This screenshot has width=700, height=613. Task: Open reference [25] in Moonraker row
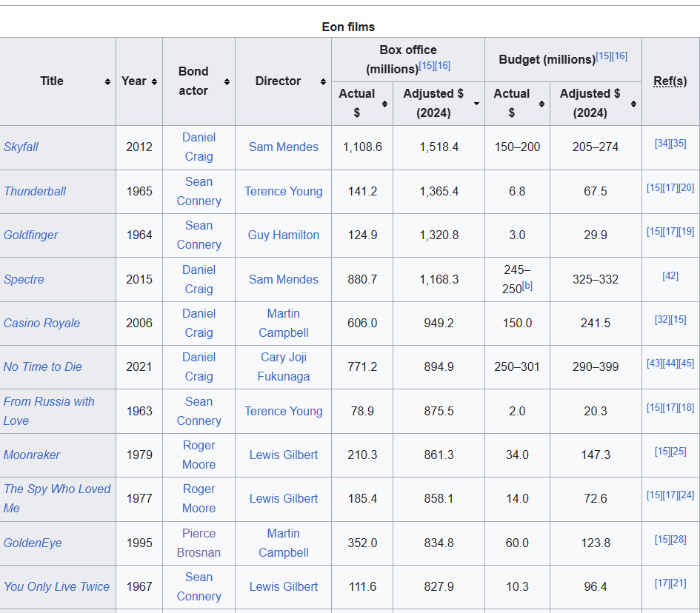pyautogui.click(x=679, y=451)
